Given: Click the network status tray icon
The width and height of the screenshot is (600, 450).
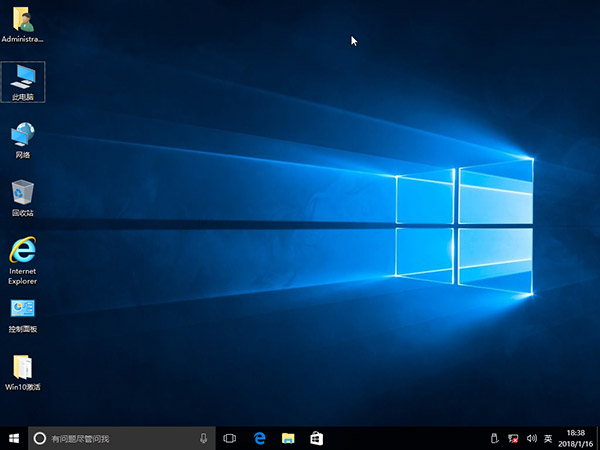Looking at the screenshot, I should [513, 438].
